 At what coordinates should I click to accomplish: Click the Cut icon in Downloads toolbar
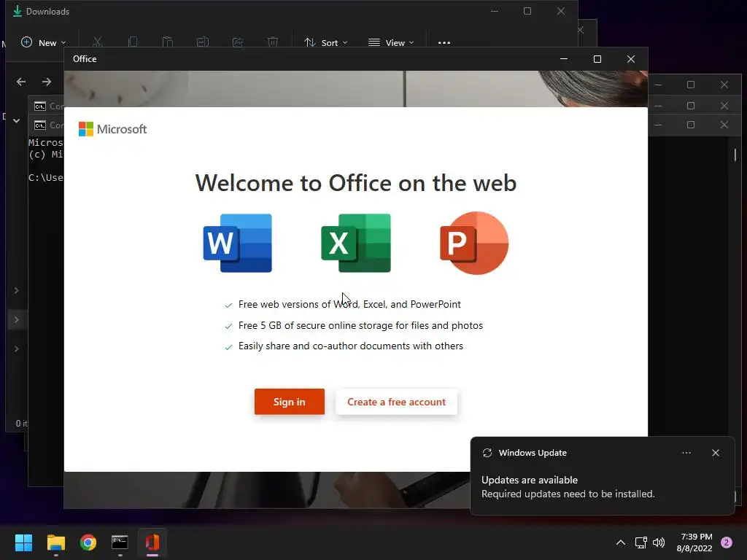pyautogui.click(x=98, y=42)
